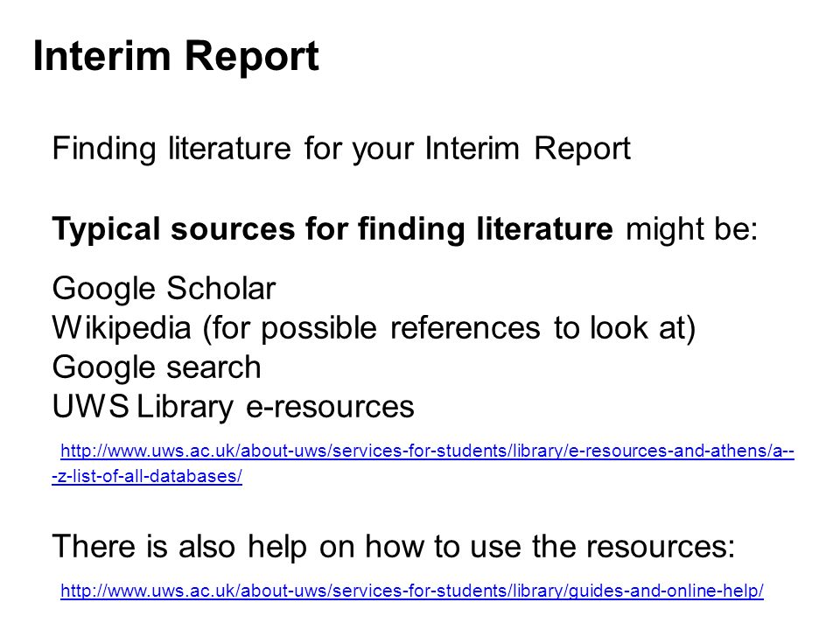Select the "Google Scholar" list line
Image resolution: width=840 pixels, height=630 pixels.
pos(164,289)
